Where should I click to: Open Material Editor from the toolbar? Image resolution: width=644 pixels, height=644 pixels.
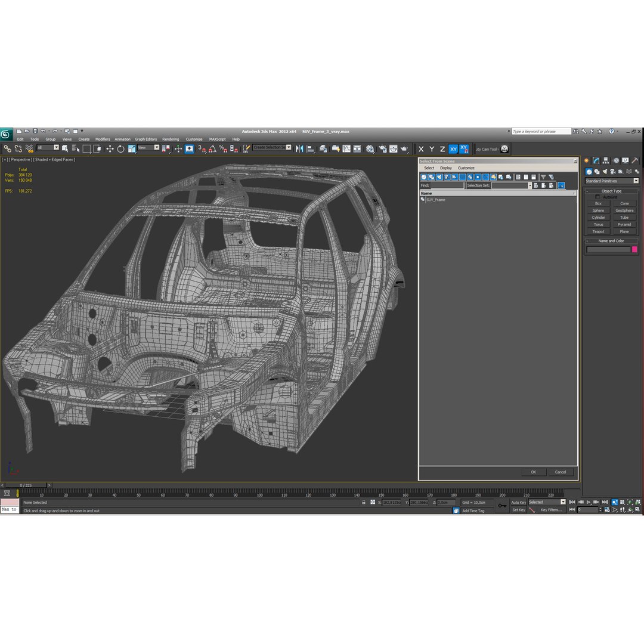[370, 148]
